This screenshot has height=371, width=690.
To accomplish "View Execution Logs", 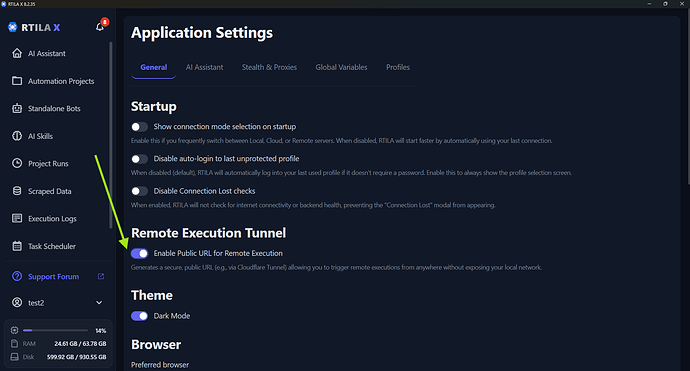I will click(52, 219).
